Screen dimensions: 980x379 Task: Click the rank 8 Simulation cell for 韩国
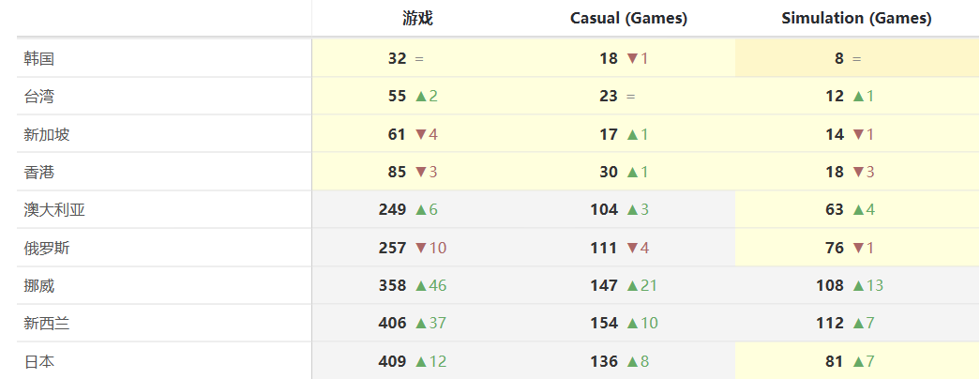[x=839, y=58]
